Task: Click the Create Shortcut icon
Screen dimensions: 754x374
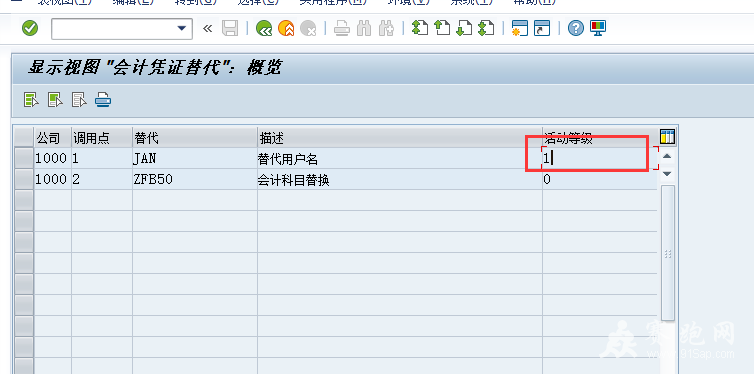Action: [542, 28]
